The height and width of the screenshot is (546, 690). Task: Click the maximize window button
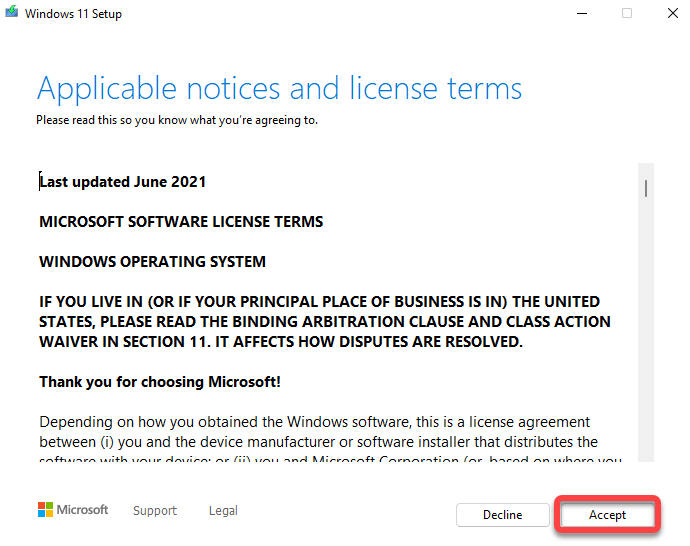pyautogui.click(x=627, y=14)
